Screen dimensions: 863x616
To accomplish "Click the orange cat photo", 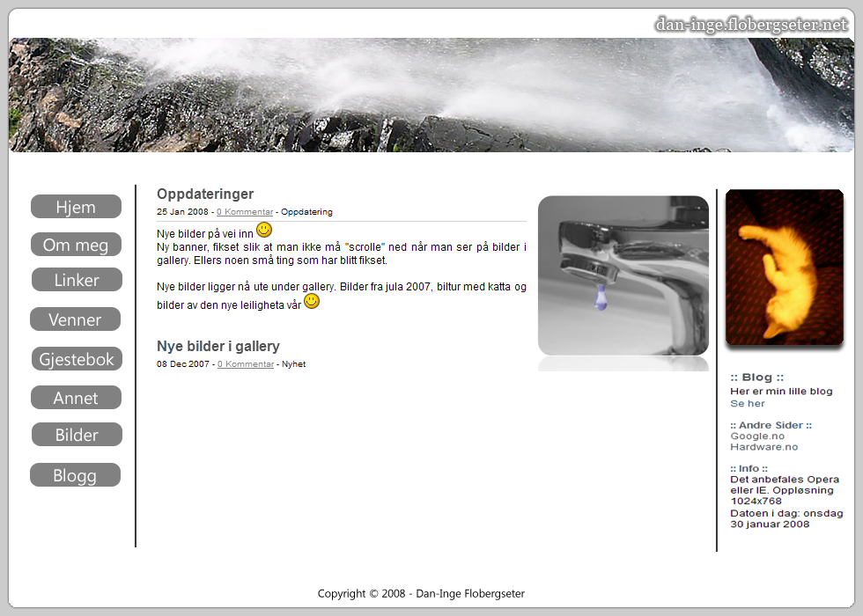I will (x=785, y=268).
